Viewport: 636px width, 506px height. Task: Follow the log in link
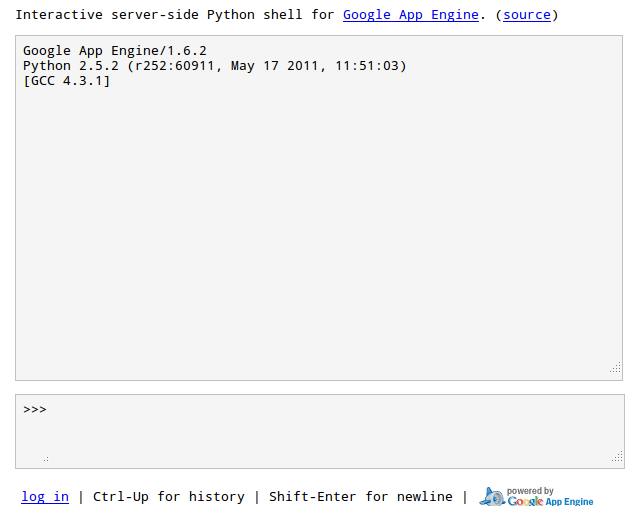click(x=45, y=497)
